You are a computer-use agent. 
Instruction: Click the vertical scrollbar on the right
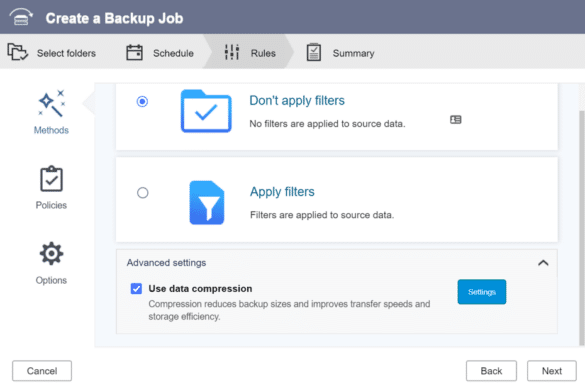coord(582,228)
